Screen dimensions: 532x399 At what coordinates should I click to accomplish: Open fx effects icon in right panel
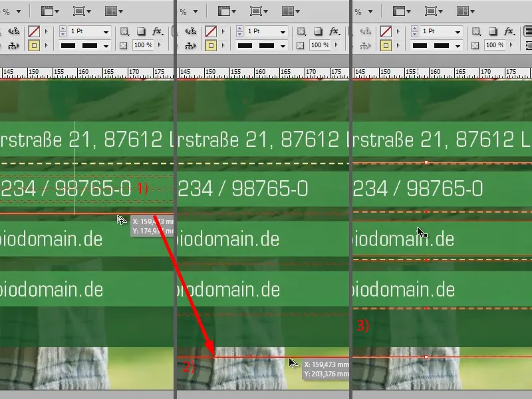pyautogui.click(x=509, y=31)
